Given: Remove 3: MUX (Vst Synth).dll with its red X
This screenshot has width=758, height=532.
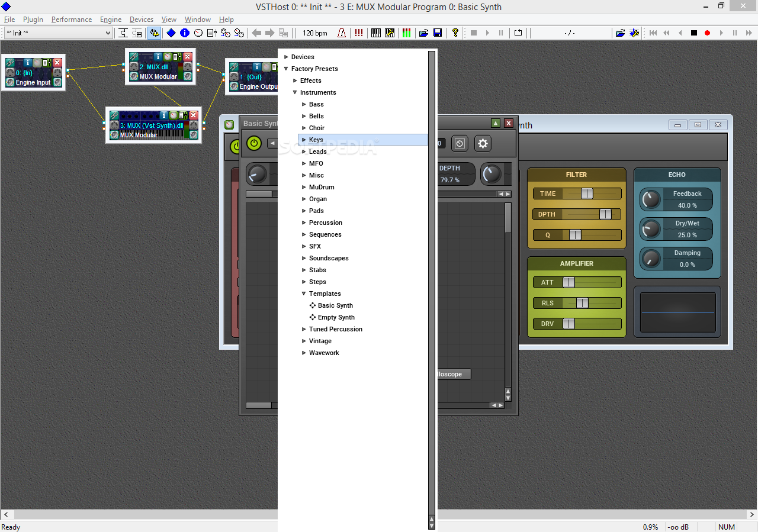Looking at the screenshot, I should tap(193, 115).
